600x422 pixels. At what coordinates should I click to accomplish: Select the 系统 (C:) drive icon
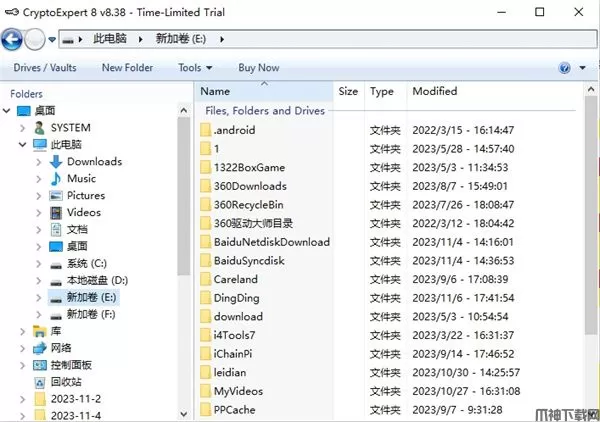coord(56,265)
